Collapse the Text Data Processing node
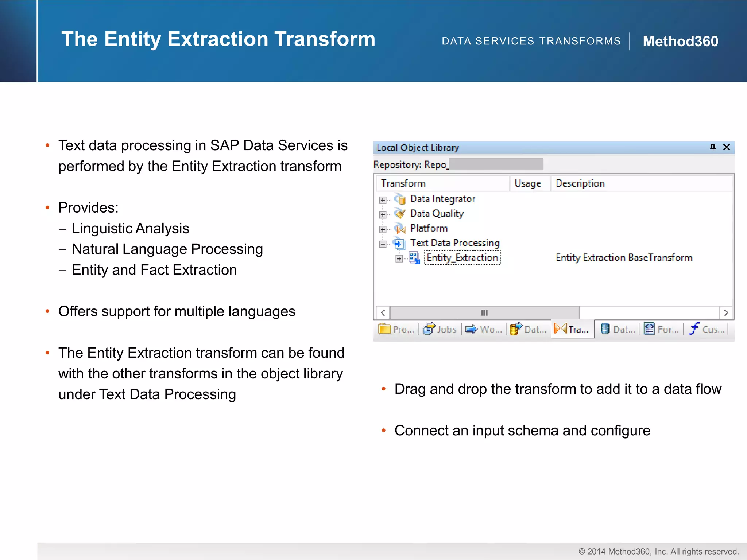This screenshot has height=560, width=747. [383, 244]
